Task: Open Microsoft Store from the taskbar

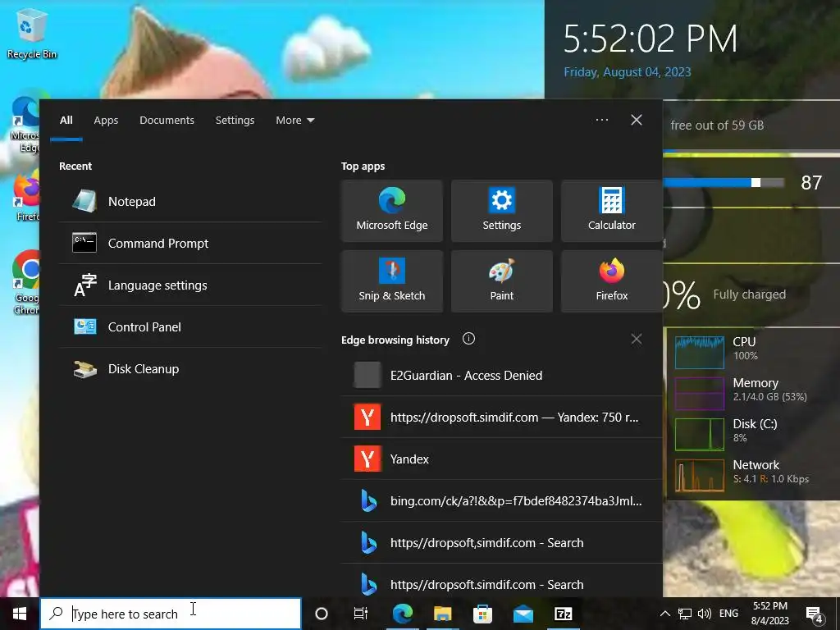Action: [482, 614]
